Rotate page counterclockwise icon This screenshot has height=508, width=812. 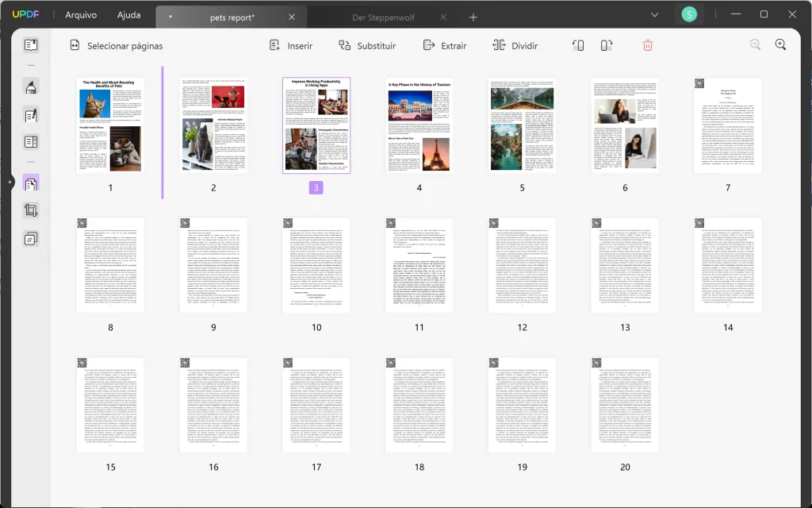coord(578,45)
